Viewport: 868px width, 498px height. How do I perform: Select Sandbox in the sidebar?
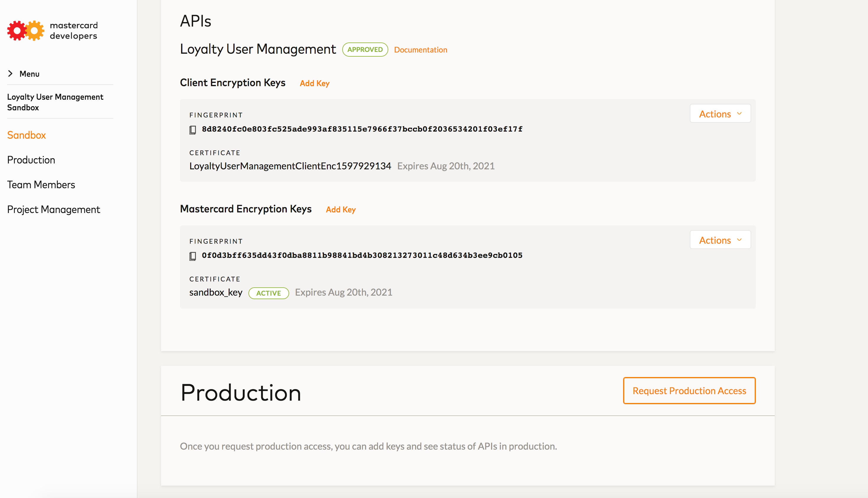[x=26, y=135]
